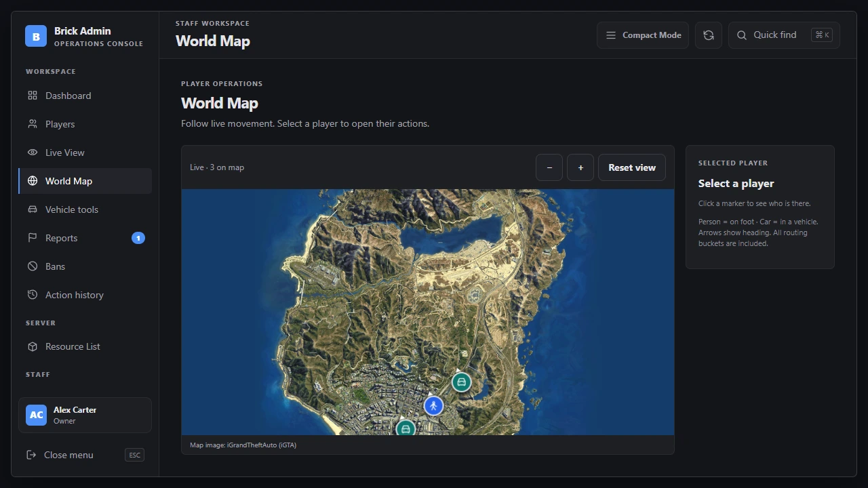The height and width of the screenshot is (488, 868).
Task: Click the 'Follow live movement' description text
Action: point(305,124)
